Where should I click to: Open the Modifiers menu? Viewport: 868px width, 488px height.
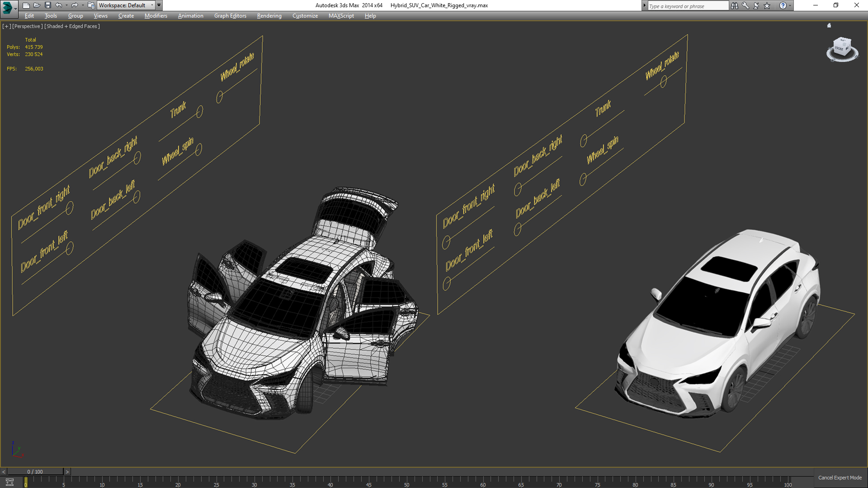coord(156,16)
